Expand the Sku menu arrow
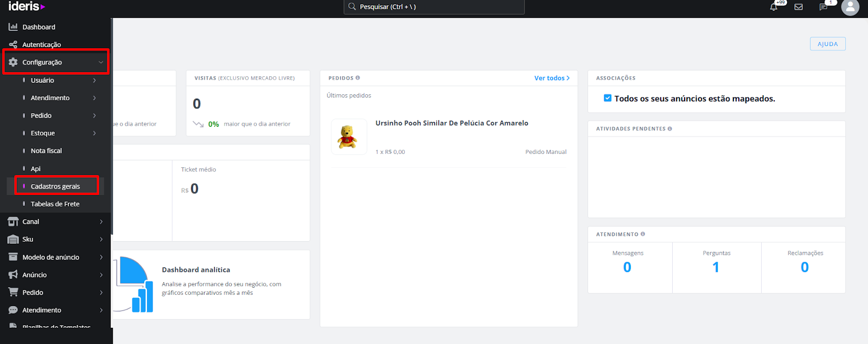Image resolution: width=868 pixels, height=344 pixels. [x=101, y=239]
